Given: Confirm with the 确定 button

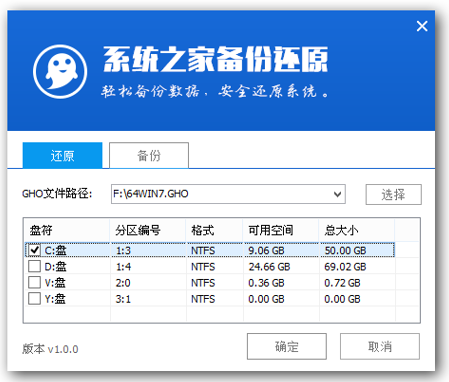Looking at the screenshot, I should click(x=287, y=346).
